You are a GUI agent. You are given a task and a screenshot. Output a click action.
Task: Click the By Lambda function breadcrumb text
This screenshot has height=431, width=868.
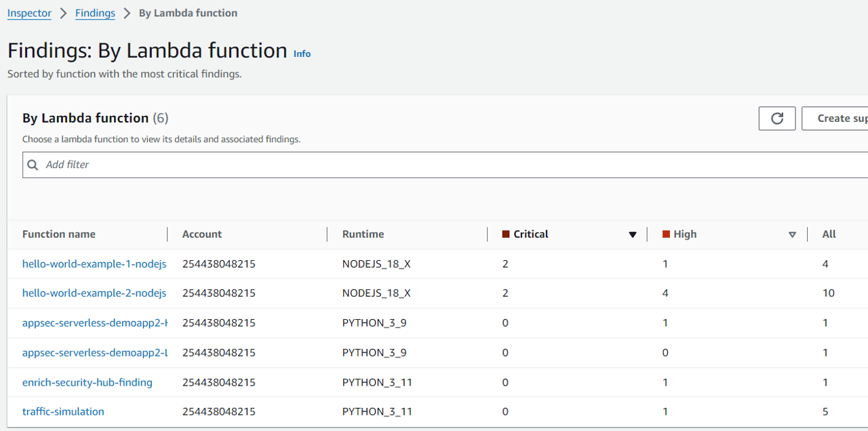click(x=188, y=13)
